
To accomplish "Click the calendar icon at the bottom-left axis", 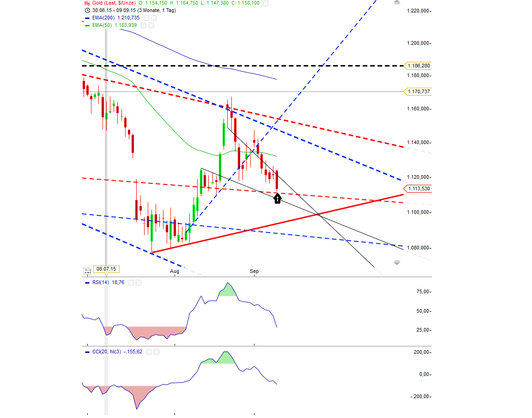I will pos(87,271).
